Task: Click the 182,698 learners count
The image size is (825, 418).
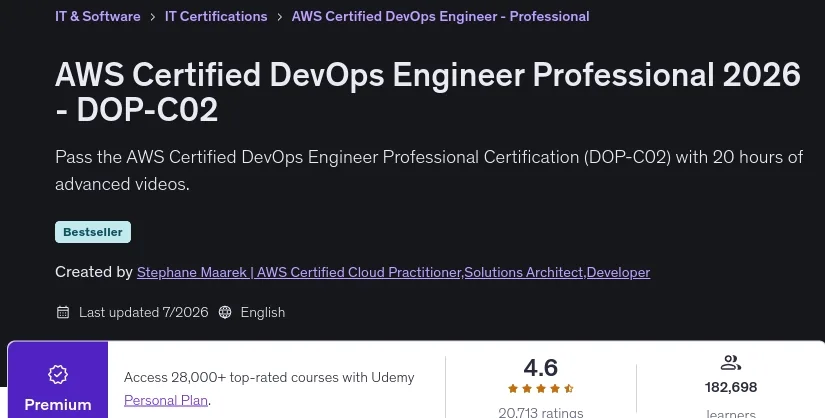Action: [731, 387]
